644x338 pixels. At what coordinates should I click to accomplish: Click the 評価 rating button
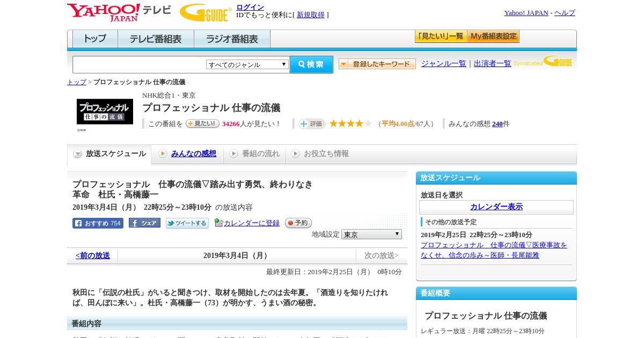(312, 124)
